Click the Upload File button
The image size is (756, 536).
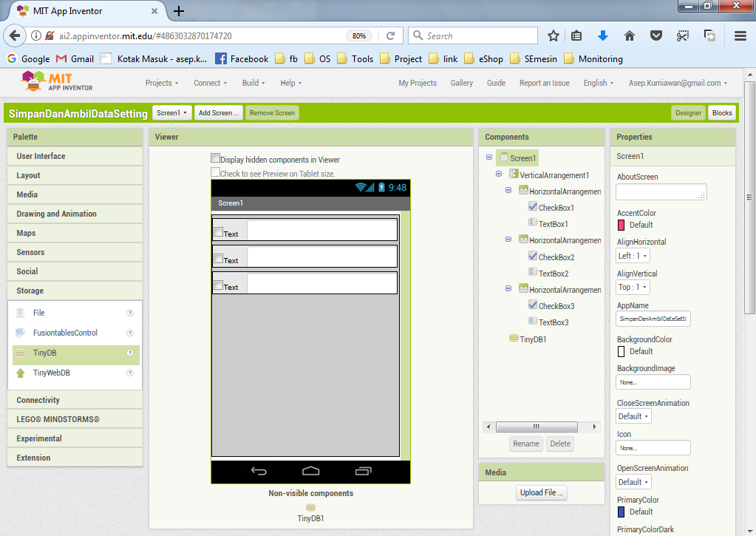coord(541,492)
